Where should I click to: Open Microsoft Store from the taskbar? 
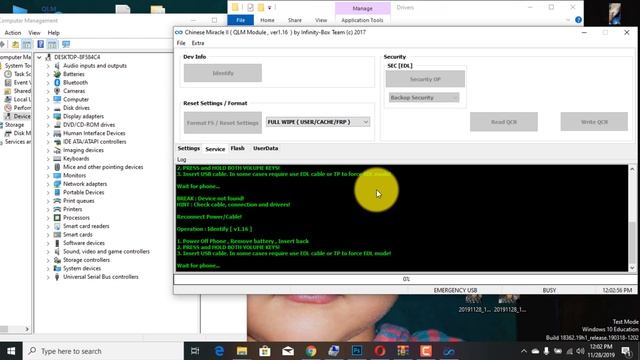pyautogui.click(x=265, y=351)
